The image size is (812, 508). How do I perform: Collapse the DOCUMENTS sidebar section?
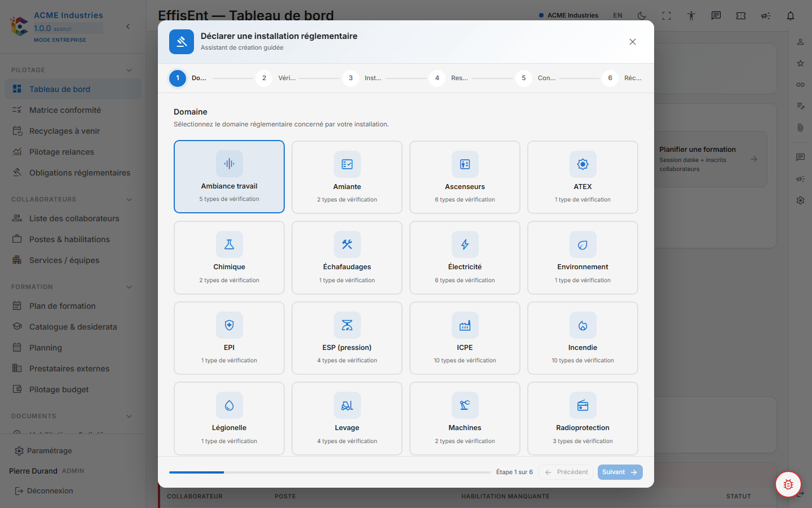pyautogui.click(x=129, y=416)
